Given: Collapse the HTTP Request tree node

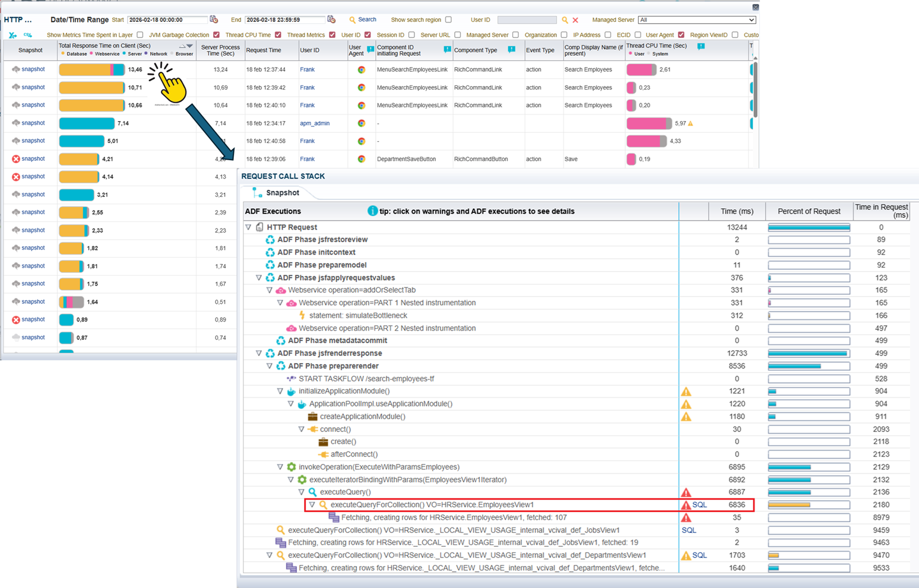Looking at the screenshot, I should 249,227.
